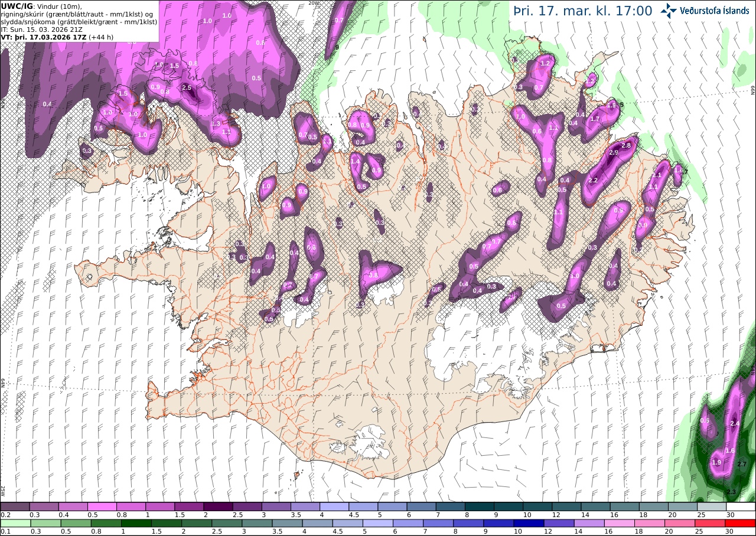
Task: Pick the lower legend pale green 0.1 swatch
Action: click(x=15, y=523)
